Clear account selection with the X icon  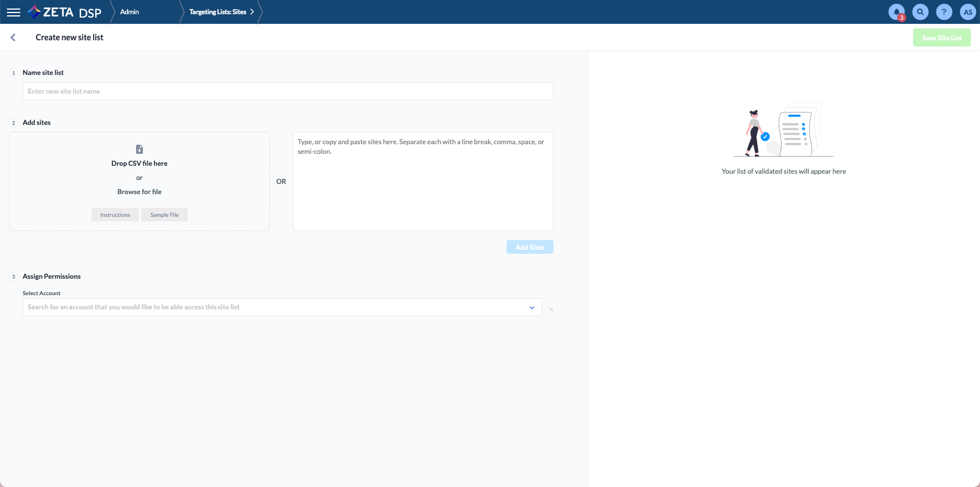pos(551,309)
